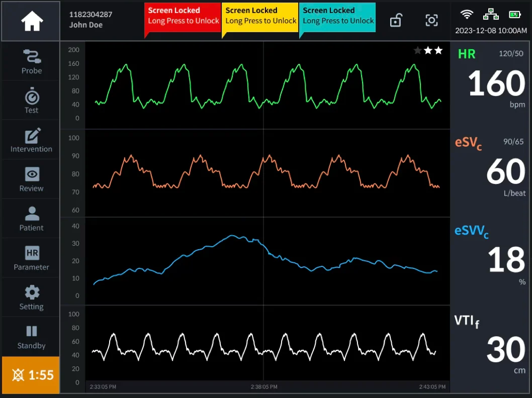
Task: Capture a screenshot with the camera icon
Action: [x=431, y=21]
